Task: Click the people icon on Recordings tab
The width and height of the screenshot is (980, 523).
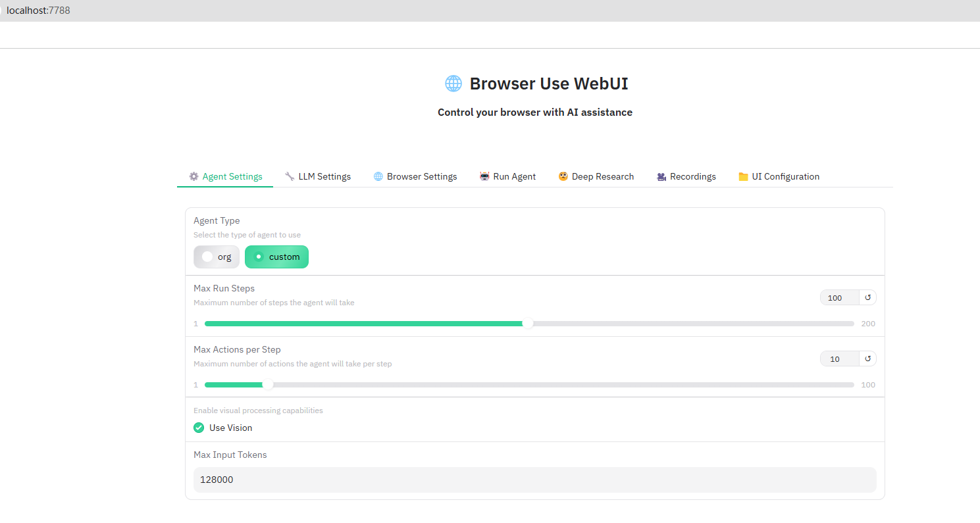Action: (661, 176)
